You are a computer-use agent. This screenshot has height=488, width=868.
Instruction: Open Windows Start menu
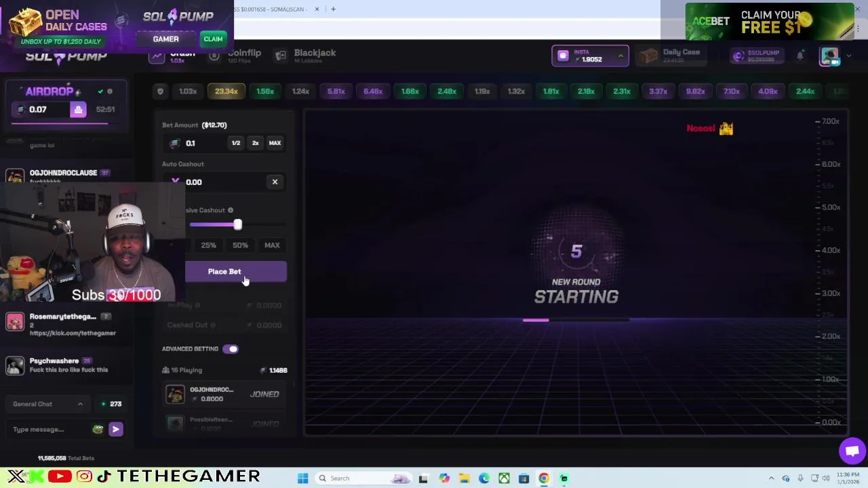(x=303, y=479)
